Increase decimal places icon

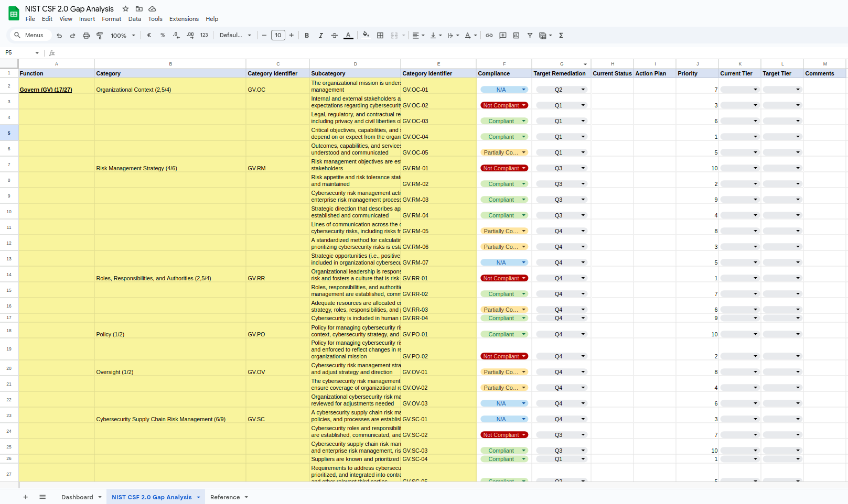click(190, 36)
